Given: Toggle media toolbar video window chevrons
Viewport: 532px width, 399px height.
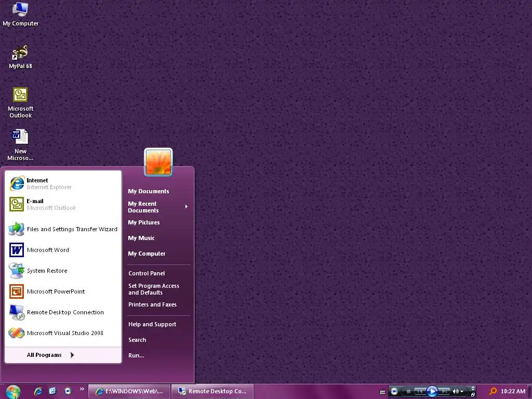Looking at the screenshot, I should [x=473, y=389].
